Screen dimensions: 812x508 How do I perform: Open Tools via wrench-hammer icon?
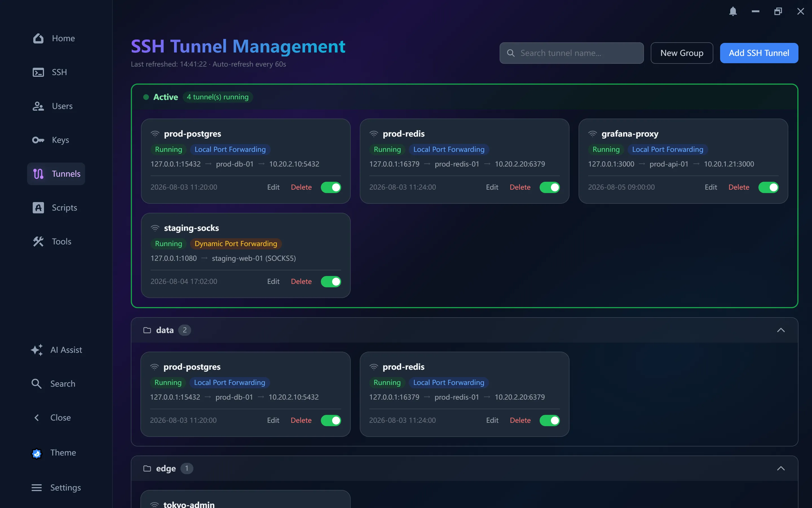pyautogui.click(x=38, y=242)
